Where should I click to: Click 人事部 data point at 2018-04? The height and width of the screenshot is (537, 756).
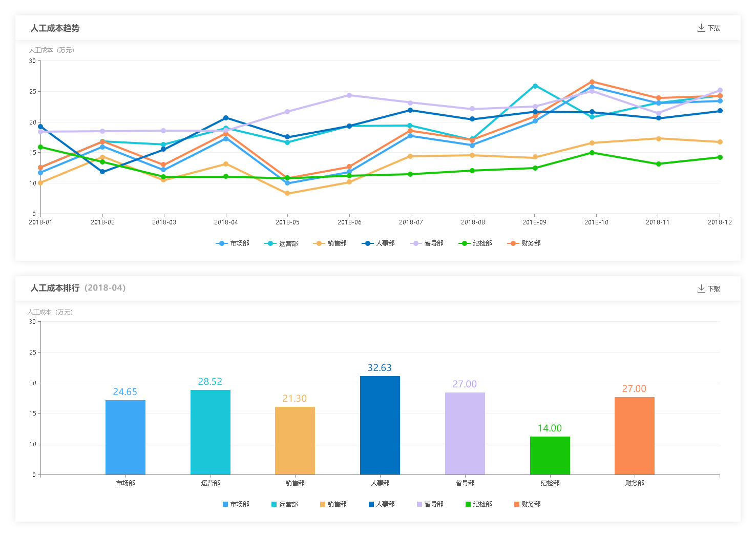(x=226, y=118)
